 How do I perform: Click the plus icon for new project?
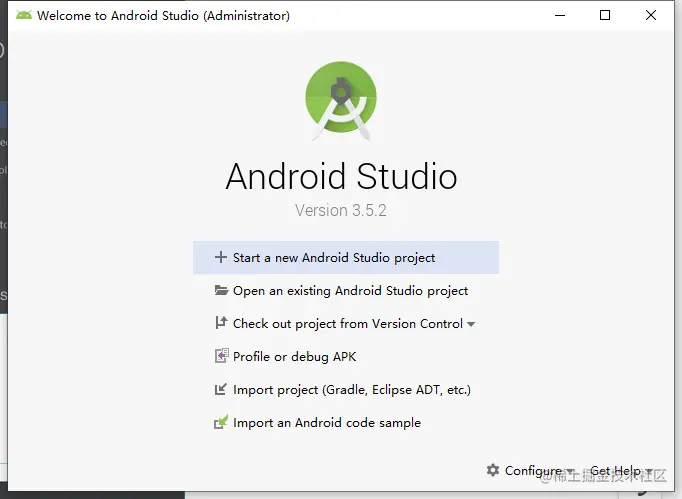coord(221,257)
